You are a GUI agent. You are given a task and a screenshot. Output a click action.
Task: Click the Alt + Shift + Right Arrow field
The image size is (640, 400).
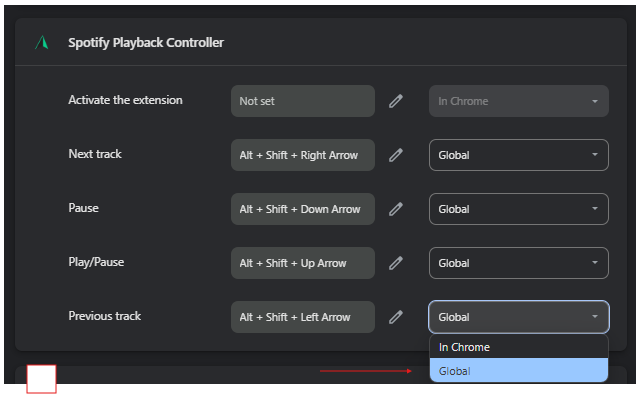303,155
